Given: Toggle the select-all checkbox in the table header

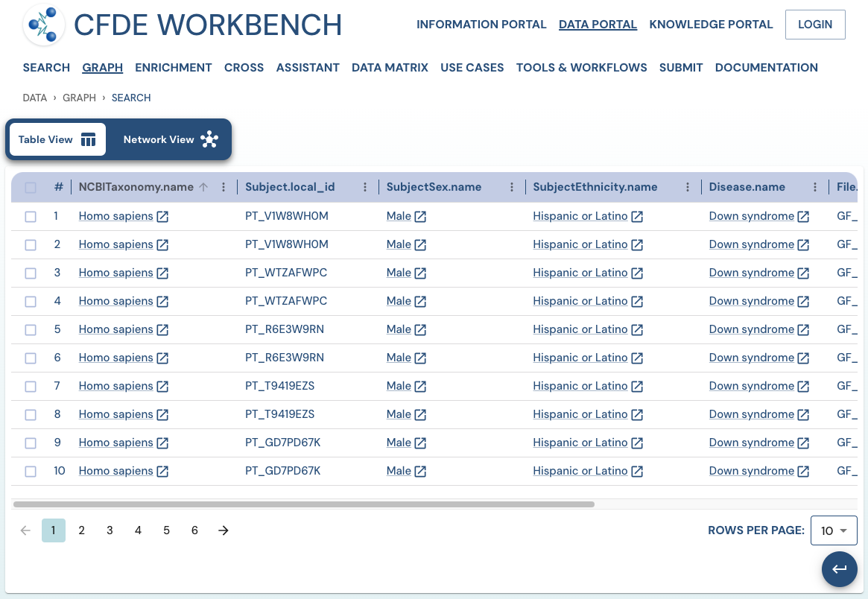Looking at the screenshot, I should [31, 187].
